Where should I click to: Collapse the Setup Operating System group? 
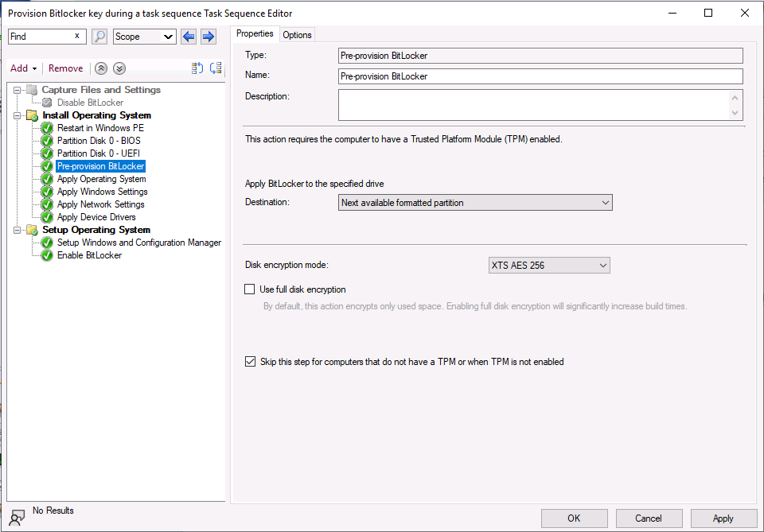(x=17, y=231)
